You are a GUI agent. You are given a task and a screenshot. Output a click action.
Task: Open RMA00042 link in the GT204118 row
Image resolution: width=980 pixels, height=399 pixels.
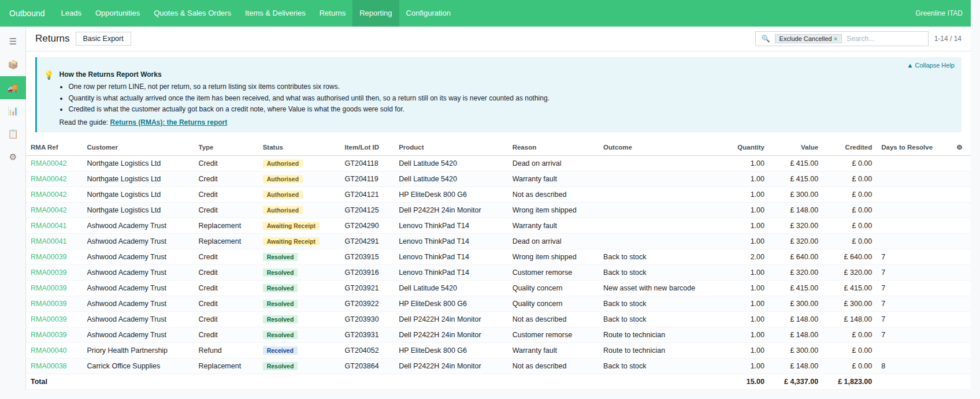(x=49, y=163)
